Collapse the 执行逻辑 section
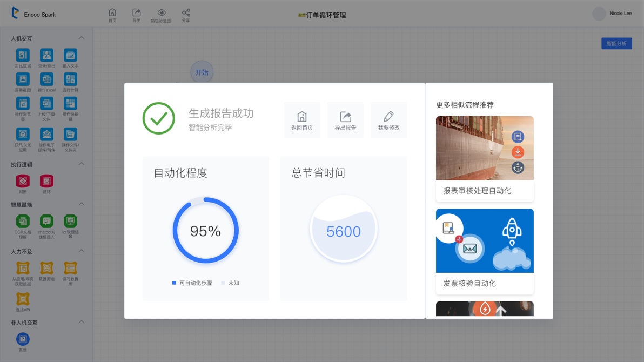This screenshot has width=644, height=362. (x=82, y=164)
